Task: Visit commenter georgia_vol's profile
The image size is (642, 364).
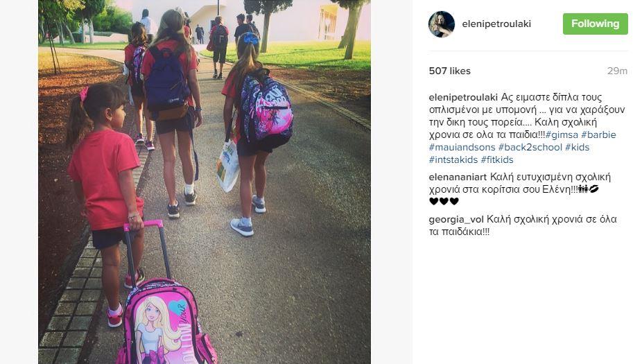Action: pos(456,220)
